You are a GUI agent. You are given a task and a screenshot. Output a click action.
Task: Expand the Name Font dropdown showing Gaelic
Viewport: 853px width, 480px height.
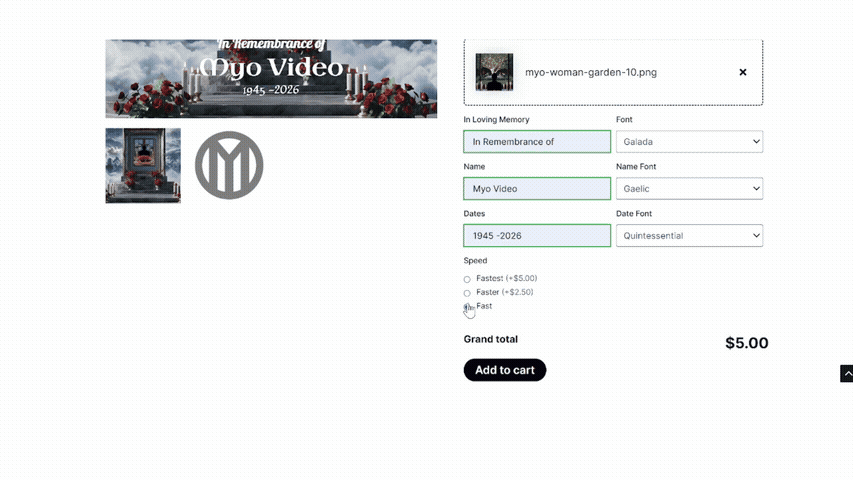tap(689, 189)
